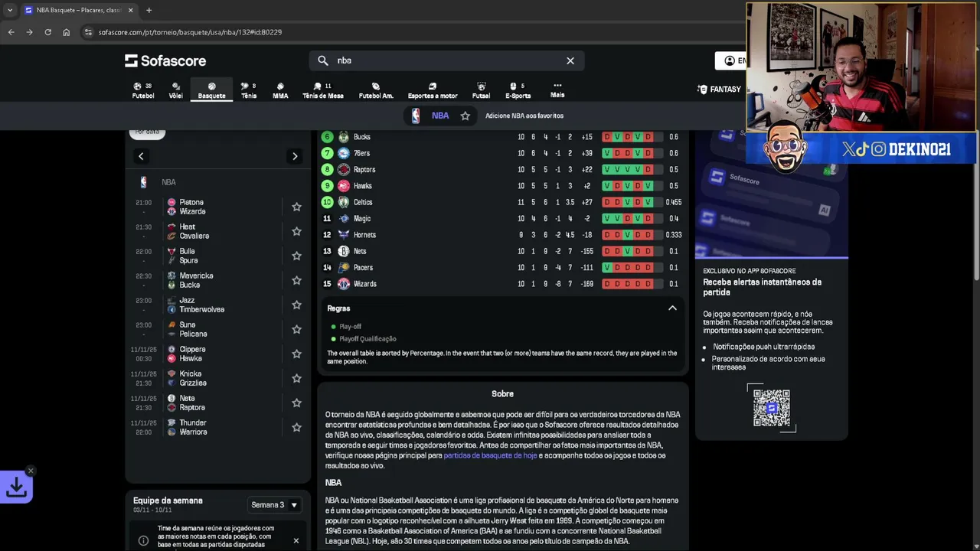Click the Sofascore app QR code
Image resolution: width=980 pixels, height=551 pixels.
[771, 408]
